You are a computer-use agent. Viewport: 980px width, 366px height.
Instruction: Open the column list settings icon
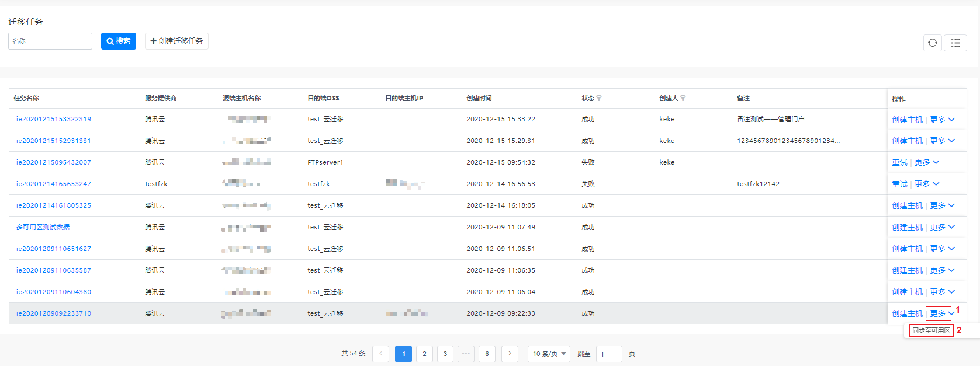[x=955, y=43]
